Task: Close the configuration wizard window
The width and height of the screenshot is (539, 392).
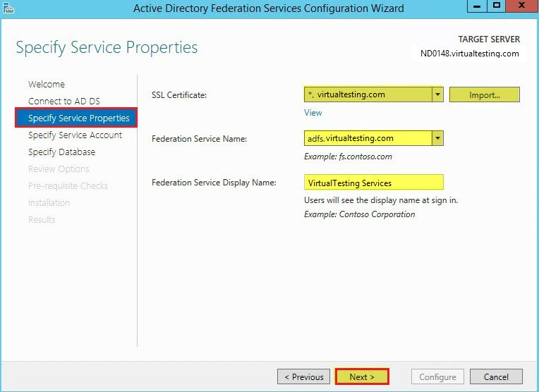Action: 522,6
